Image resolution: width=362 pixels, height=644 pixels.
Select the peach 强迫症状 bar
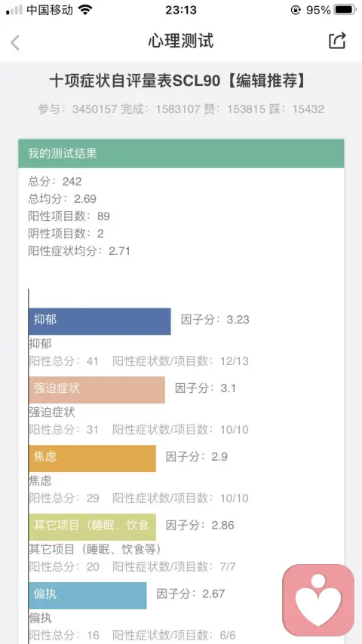[x=97, y=390]
